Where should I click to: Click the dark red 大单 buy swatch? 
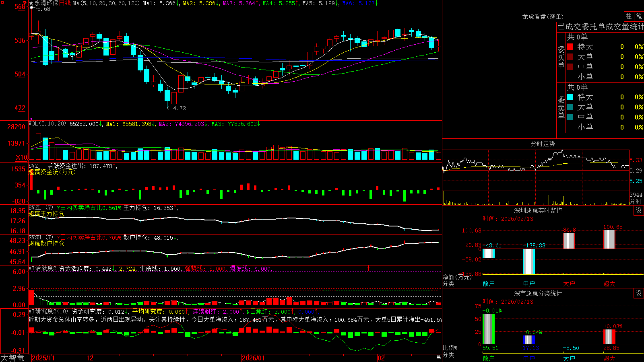click(x=570, y=57)
